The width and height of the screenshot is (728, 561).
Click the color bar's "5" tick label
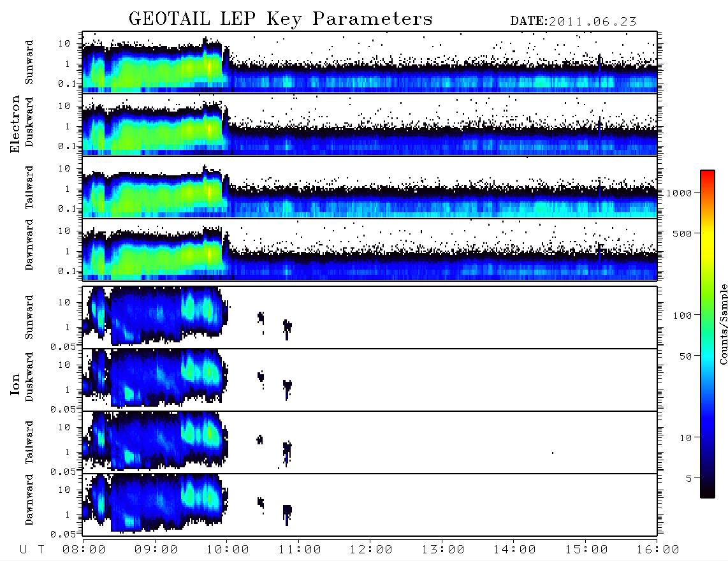pyautogui.click(x=688, y=479)
